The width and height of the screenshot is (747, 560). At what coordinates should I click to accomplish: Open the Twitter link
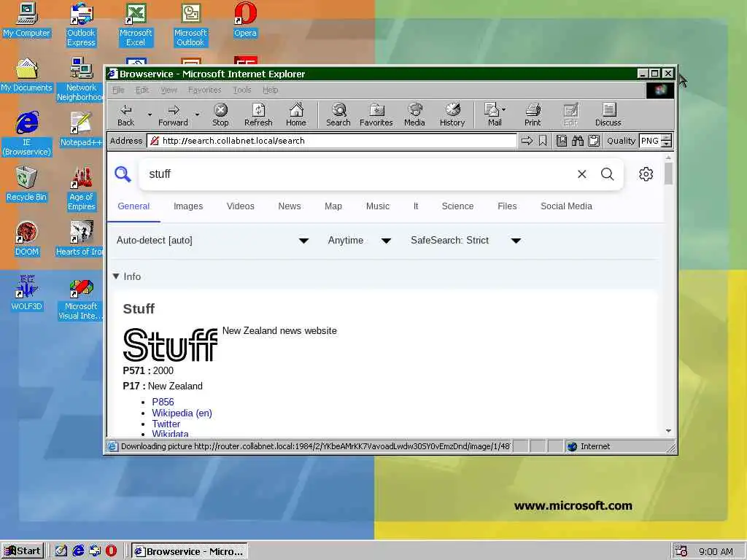click(166, 424)
